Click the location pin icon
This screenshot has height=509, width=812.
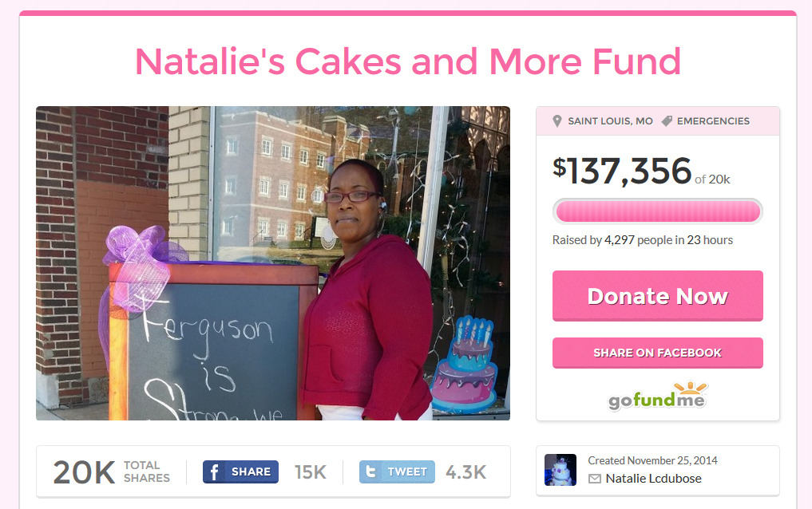pos(557,121)
